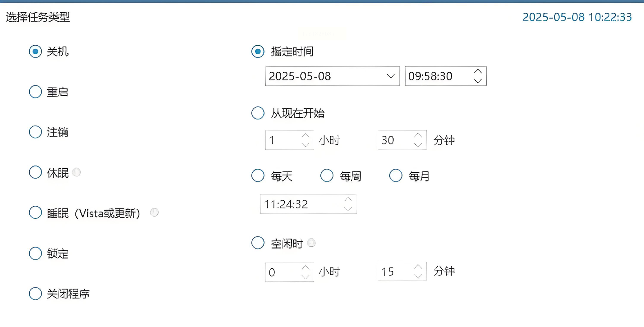This screenshot has width=644, height=327.
Task: Decrease the 09:58:30 time value
Action: point(478,81)
